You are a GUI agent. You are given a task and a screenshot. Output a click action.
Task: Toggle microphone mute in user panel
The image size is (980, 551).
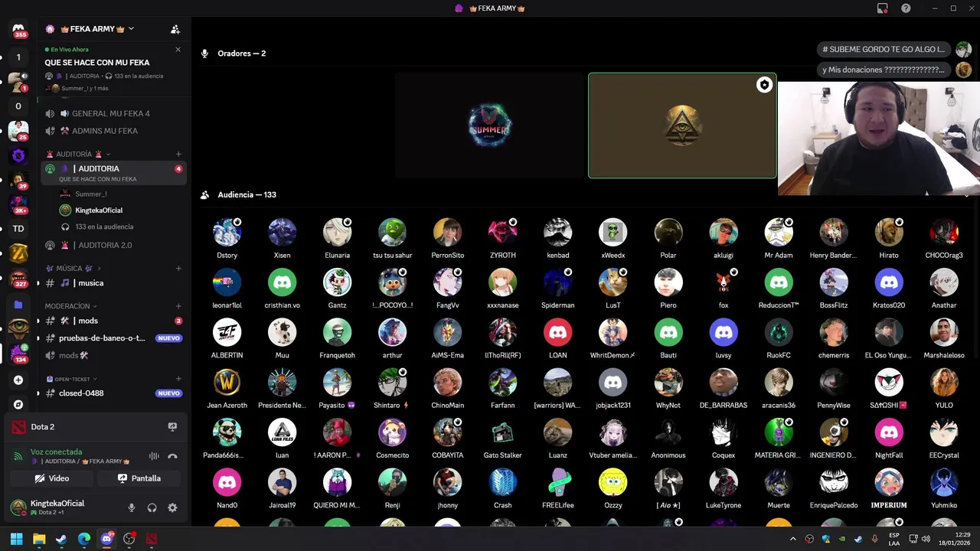pyautogui.click(x=132, y=507)
